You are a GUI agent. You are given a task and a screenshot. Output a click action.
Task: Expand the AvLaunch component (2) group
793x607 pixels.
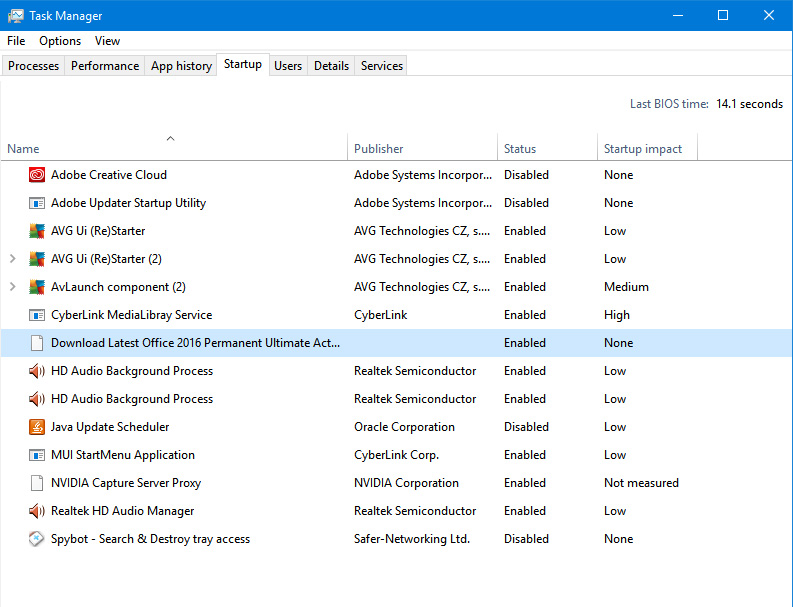pos(12,287)
